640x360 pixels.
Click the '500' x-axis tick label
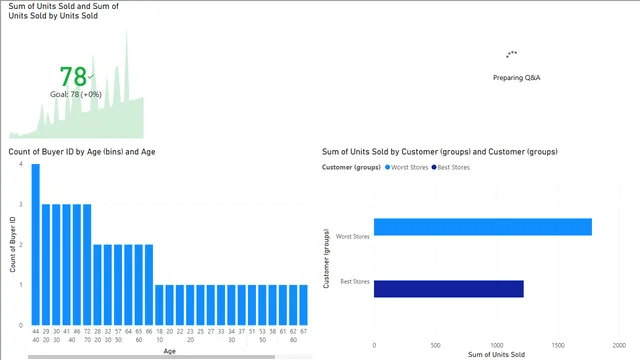(x=436, y=345)
